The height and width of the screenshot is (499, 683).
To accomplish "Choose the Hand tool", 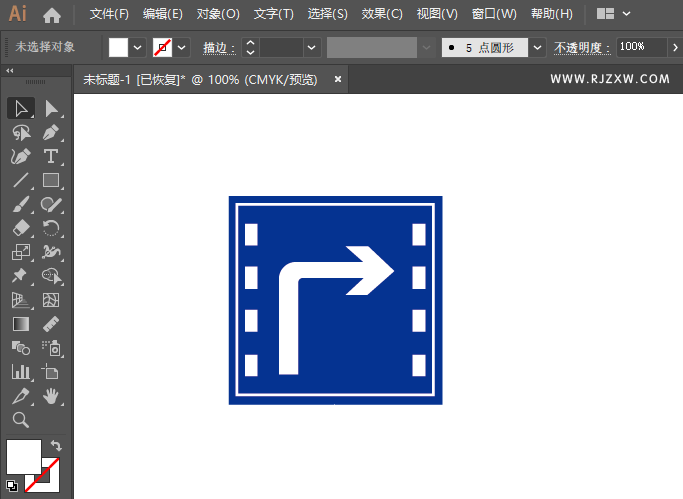I will [x=51, y=397].
